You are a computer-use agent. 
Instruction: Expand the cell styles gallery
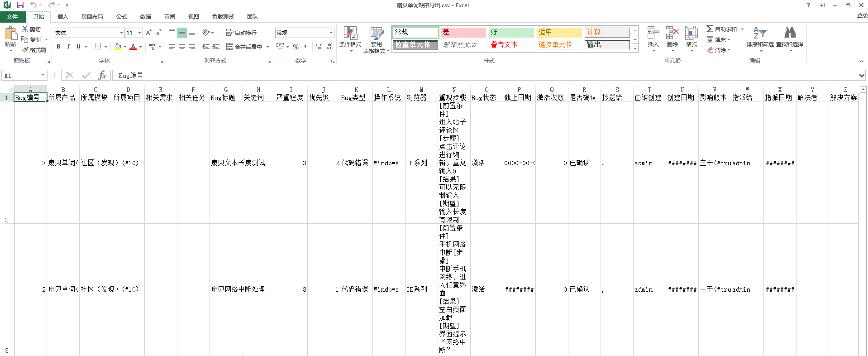coord(635,48)
